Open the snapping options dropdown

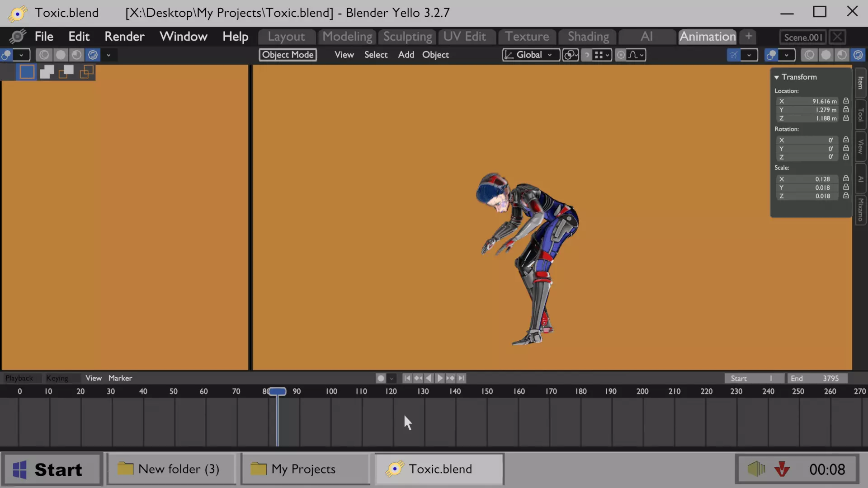(601, 55)
